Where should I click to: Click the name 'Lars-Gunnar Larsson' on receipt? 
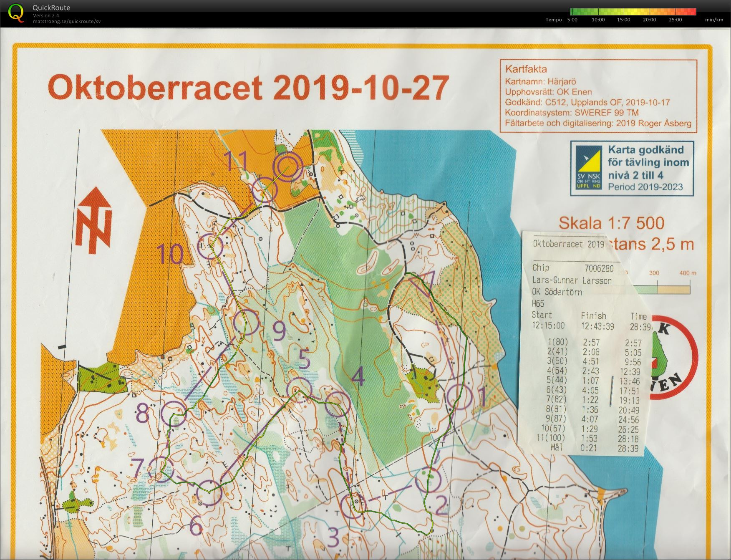pyautogui.click(x=572, y=280)
